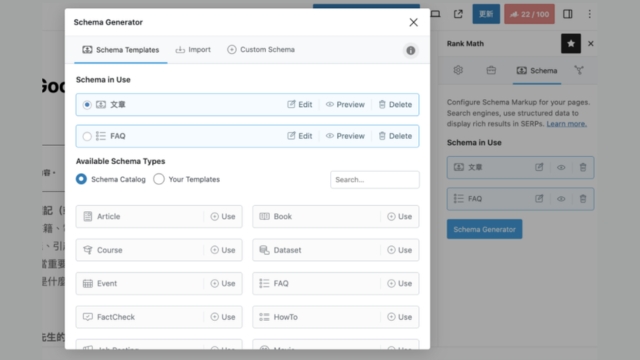The width and height of the screenshot is (640, 360).
Task: Click the Dataset schema icon
Action: pyautogui.click(x=264, y=250)
